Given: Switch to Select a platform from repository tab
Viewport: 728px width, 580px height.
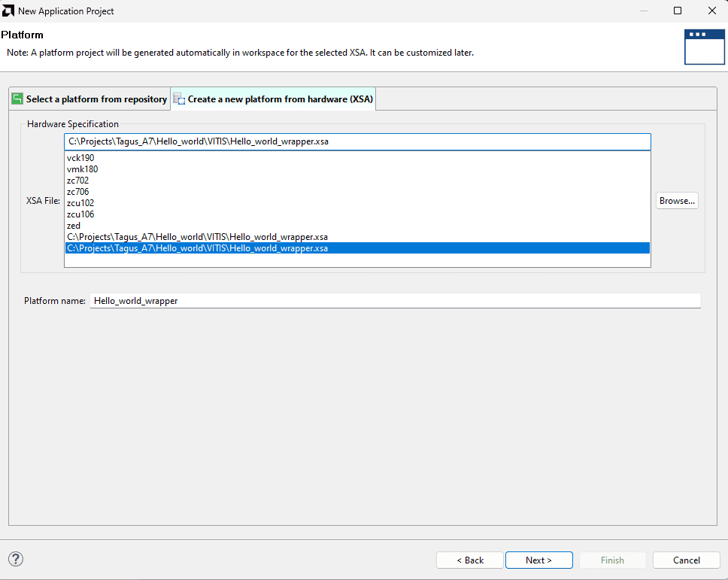Looking at the screenshot, I should coord(96,99).
